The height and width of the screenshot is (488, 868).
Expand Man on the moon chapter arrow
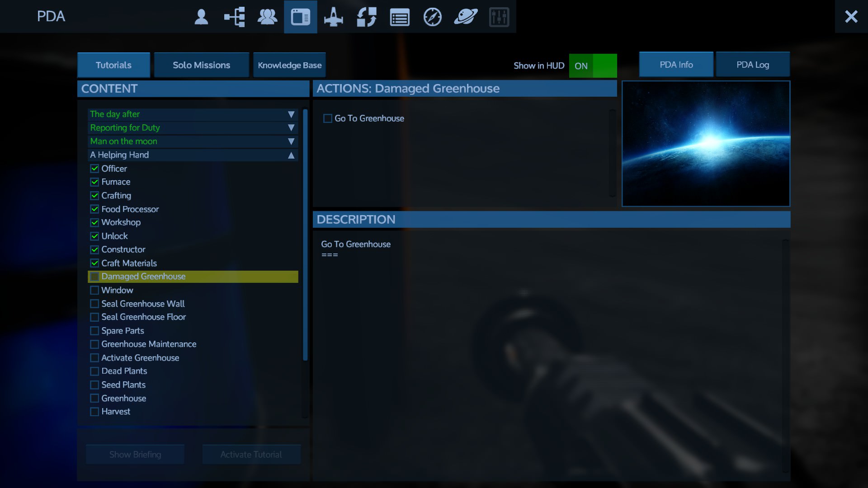tap(291, 141)
